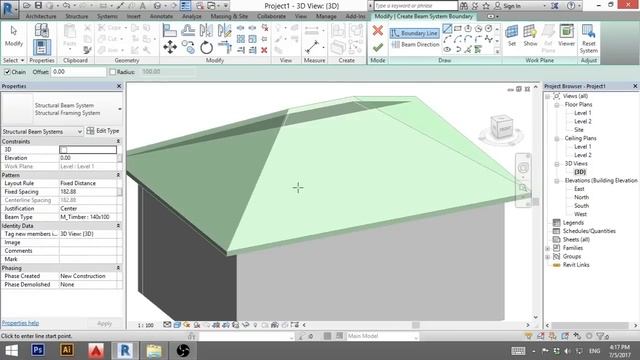Screen dimensions: 640x360
Task: Click the Offset input field
Action: pyautogui.click(x=78, y=72)
